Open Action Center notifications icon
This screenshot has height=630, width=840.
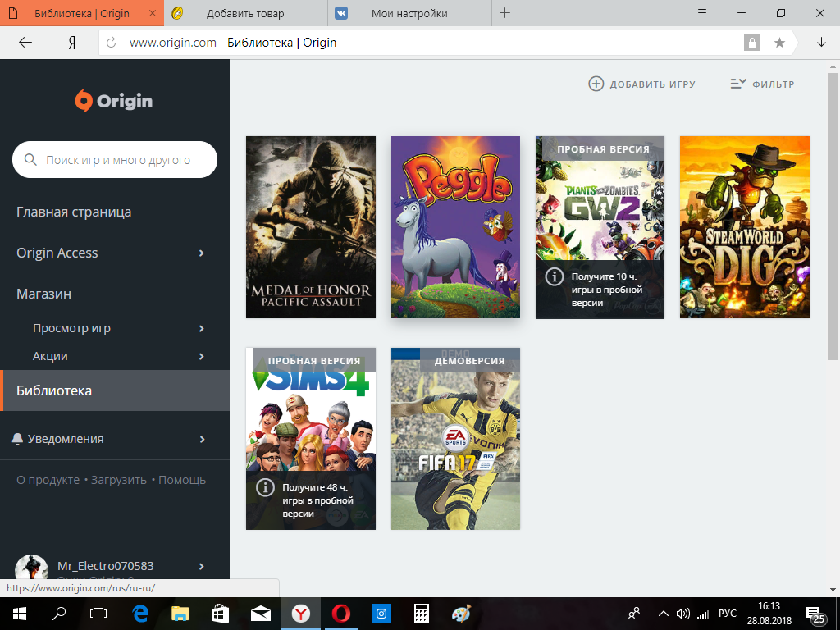(x=815, y=615)
